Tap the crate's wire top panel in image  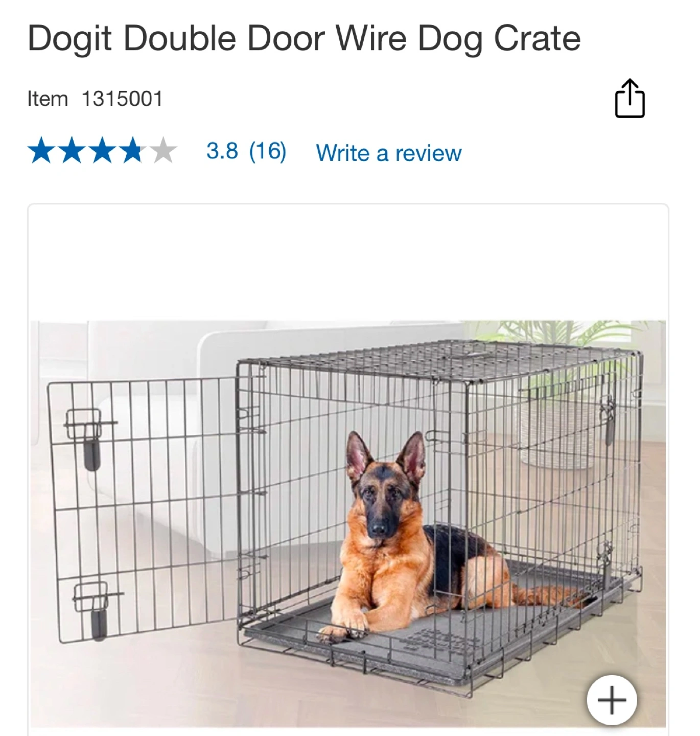[x=439, y=360]
